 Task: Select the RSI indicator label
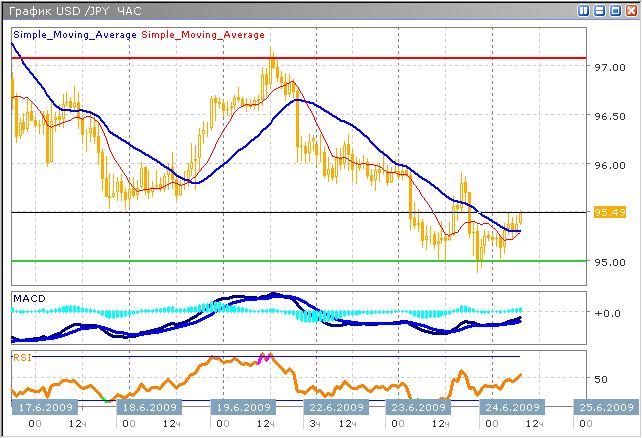tap(22, 355)
